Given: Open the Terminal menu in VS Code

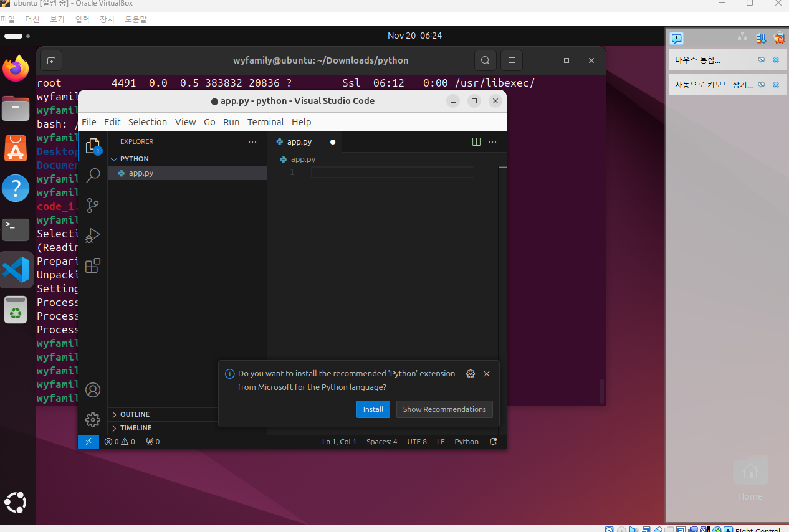Looking at the screenshot, I should coord(265,122).
